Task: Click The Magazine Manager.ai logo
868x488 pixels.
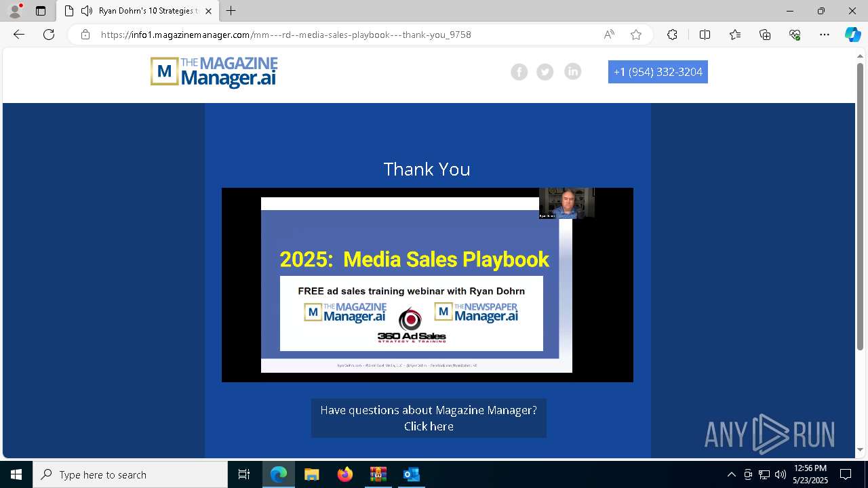Action: 214,73
